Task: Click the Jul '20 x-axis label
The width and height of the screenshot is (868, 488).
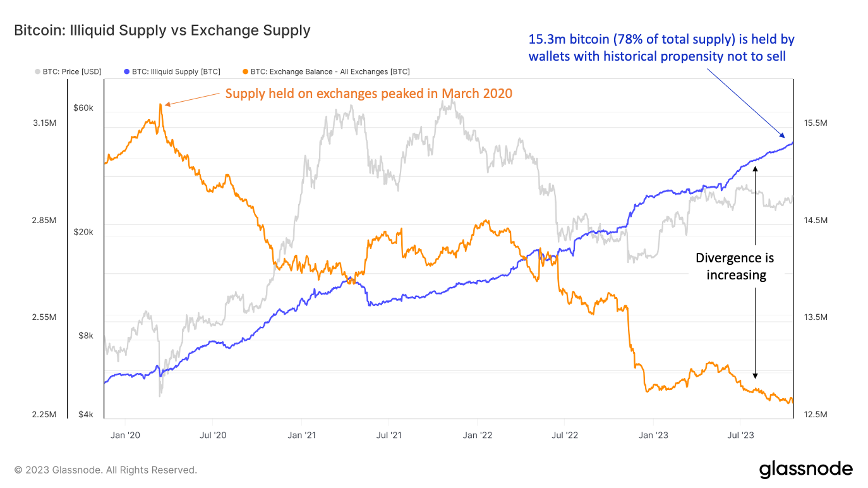Action: (x=213, y=435)
